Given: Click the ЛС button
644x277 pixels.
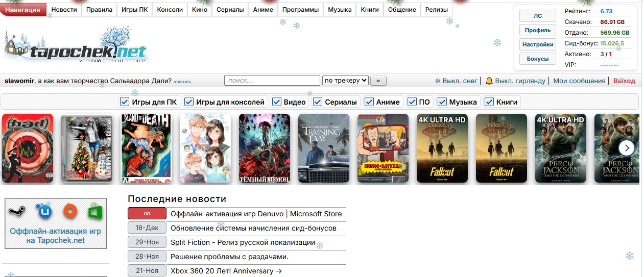Looking at the screenshot, I should [x=538, y=16].
